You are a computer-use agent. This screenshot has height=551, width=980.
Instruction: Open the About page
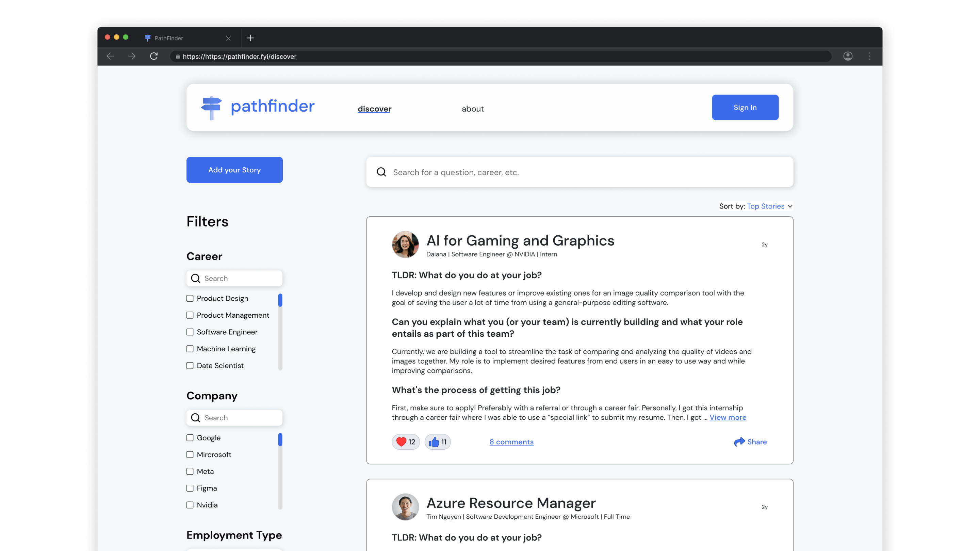472,108
